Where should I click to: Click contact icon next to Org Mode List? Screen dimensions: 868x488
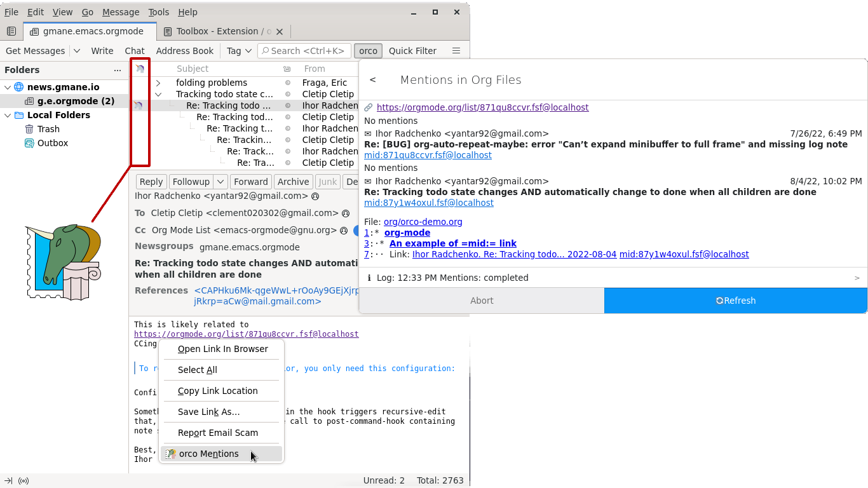tap(344, 231)
